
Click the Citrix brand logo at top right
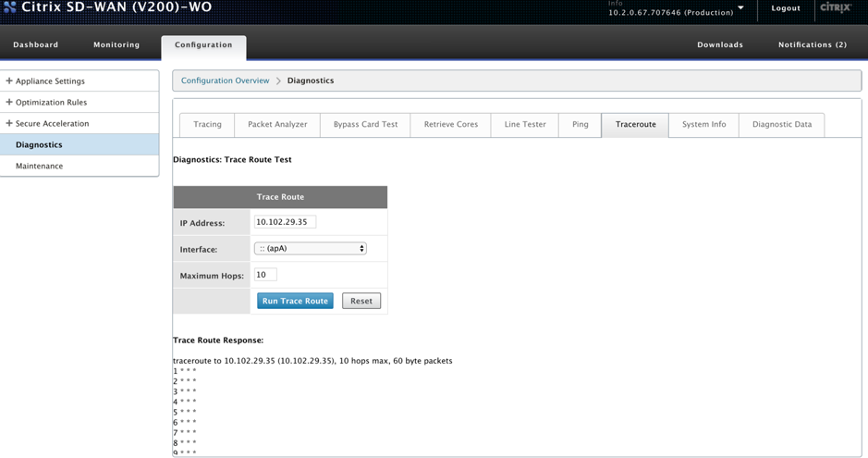[836, 7]
